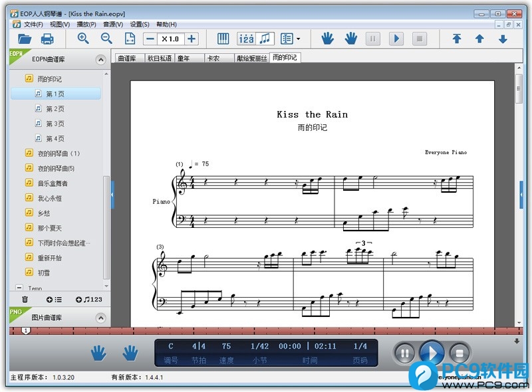The width and height of the screenshot is (532, 392).
Task: Open the 帮助(H) menu
Action: 166,25
